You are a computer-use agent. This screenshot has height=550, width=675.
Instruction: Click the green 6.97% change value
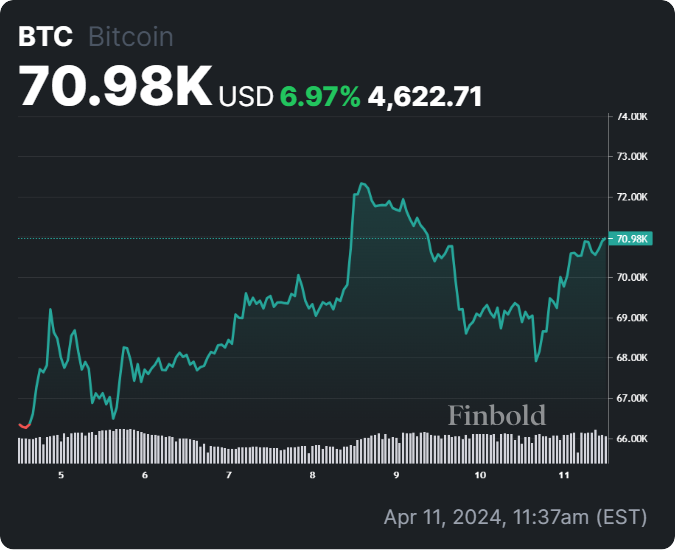click(320, 96)
